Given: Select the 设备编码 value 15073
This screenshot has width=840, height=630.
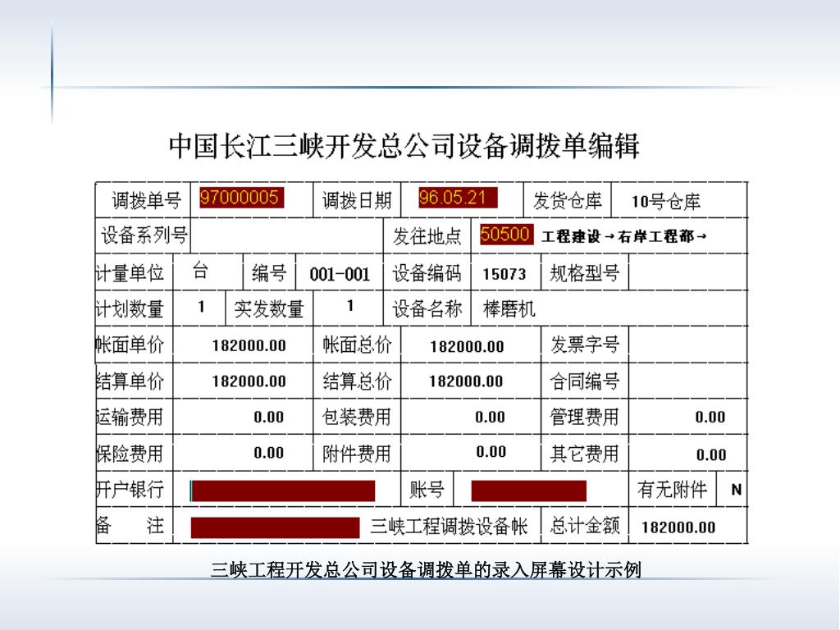Looking at the screenshot, I should coord(504,274).
